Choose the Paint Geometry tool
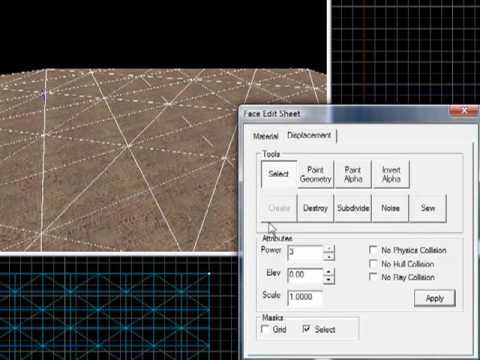The width and height of the screenshot is (480, 360). click(315, 174)
